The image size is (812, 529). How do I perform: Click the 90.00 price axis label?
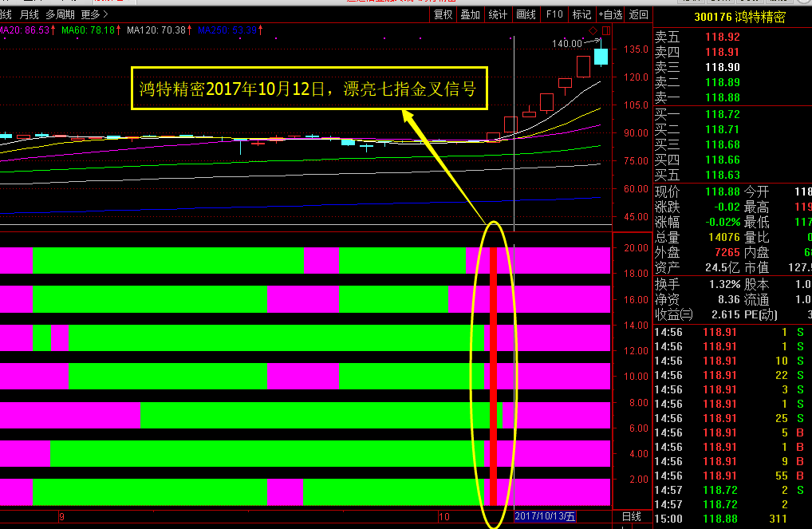tap(636, 132)
